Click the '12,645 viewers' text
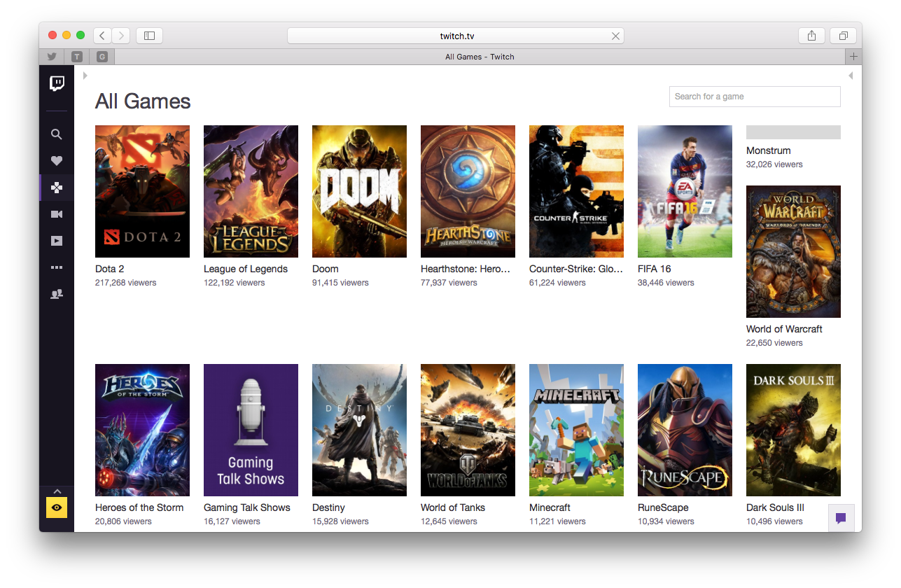Viewport: 901px width, 588px height. (x=449, y=521)
